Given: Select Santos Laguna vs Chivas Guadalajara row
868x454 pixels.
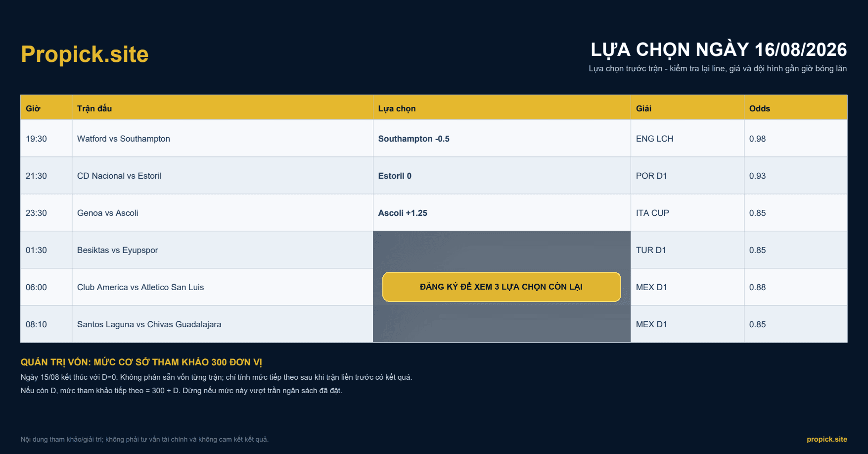Looking at the screenshot, I should (x=434, y=324).
